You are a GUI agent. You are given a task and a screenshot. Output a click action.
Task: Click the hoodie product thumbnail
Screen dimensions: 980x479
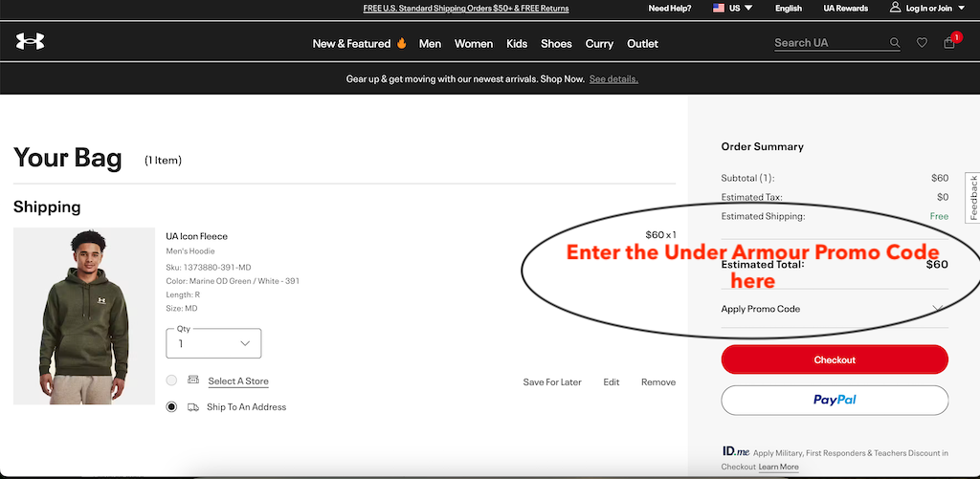coord(84,316)
